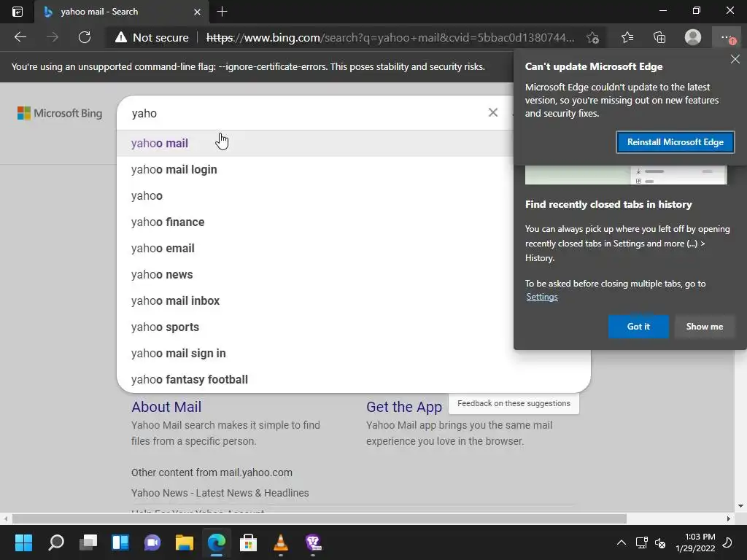Open Microsoft Store from taskbar
Viewport: 747px width, 560px height.
point(248,542)
